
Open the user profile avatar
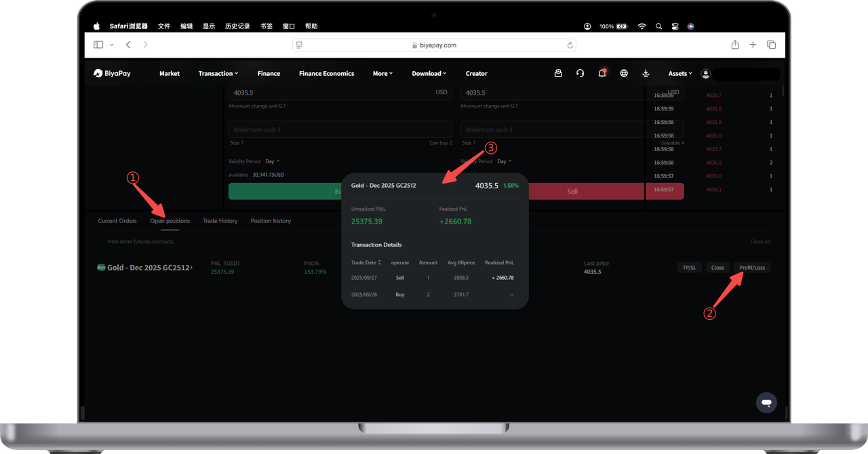705,73
